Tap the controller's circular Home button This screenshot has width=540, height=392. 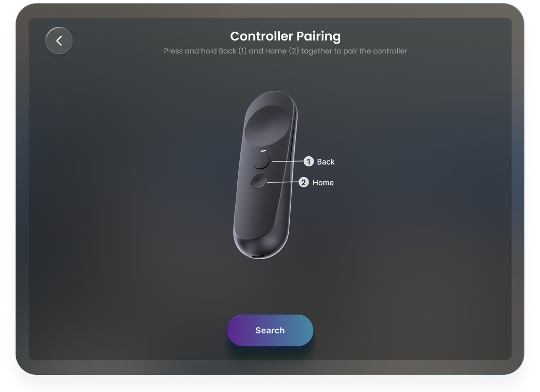[259, 182]
